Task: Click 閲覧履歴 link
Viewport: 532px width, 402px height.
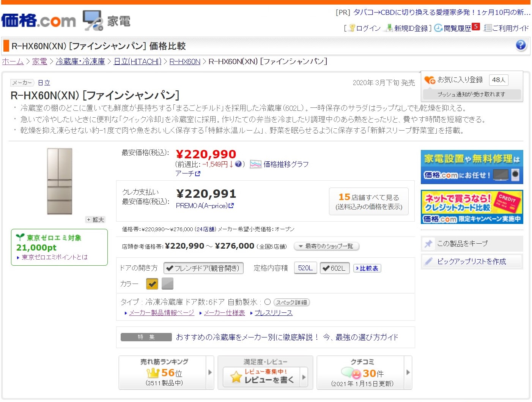Action: [457, 28]
